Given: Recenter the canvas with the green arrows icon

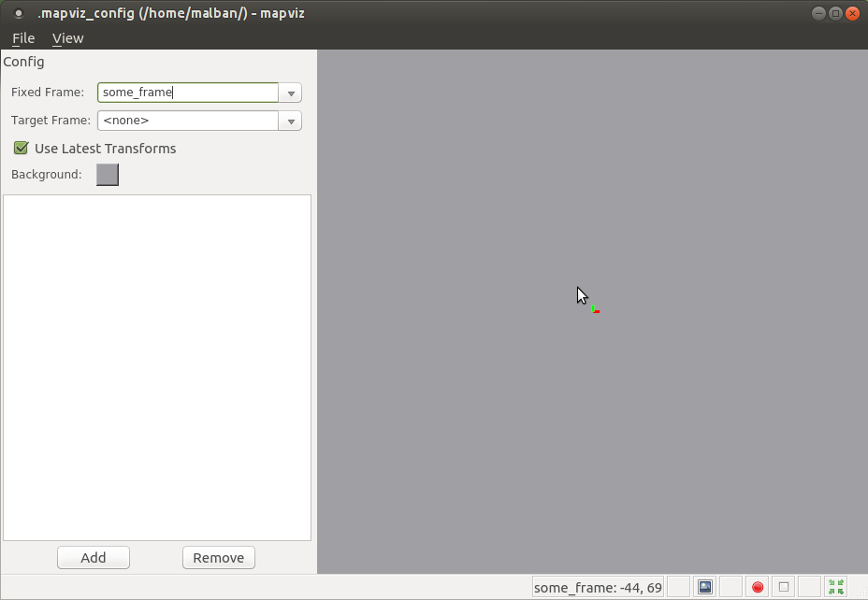Looking at the screenshot, I should point(835,586).
